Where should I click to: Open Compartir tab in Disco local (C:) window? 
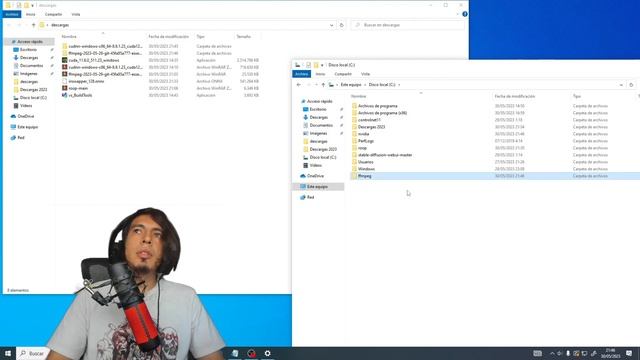(343, 74)
